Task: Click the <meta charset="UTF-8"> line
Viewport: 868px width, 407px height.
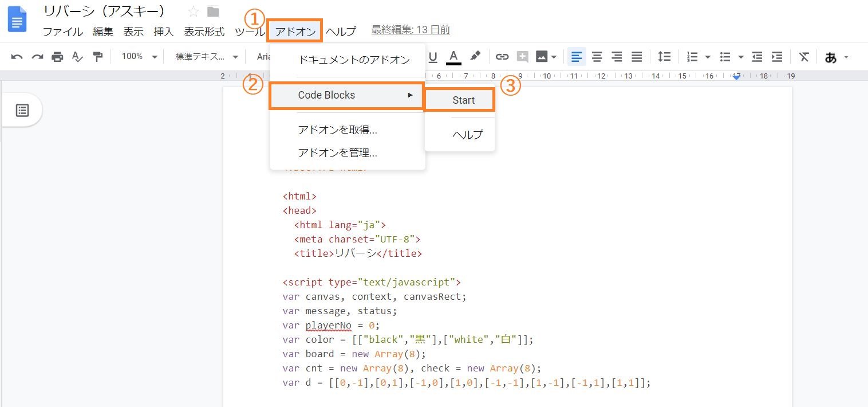Action: click(x=357, y=239)
